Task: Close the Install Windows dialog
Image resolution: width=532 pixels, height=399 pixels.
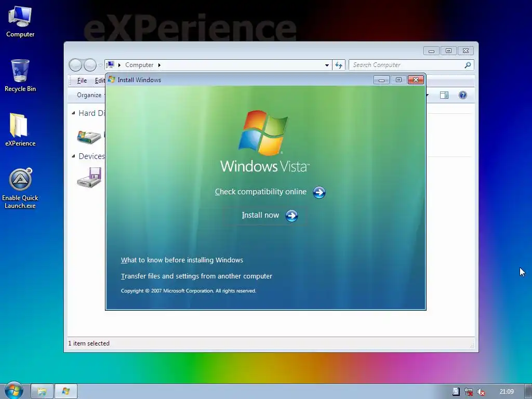Action: pyautogui.click(x=416, y=79)
